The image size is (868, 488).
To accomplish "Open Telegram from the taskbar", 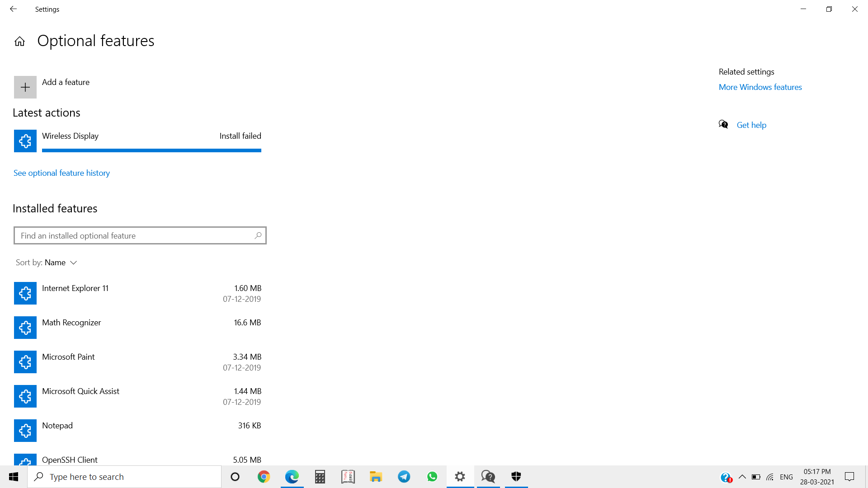I will pos(404,477).
